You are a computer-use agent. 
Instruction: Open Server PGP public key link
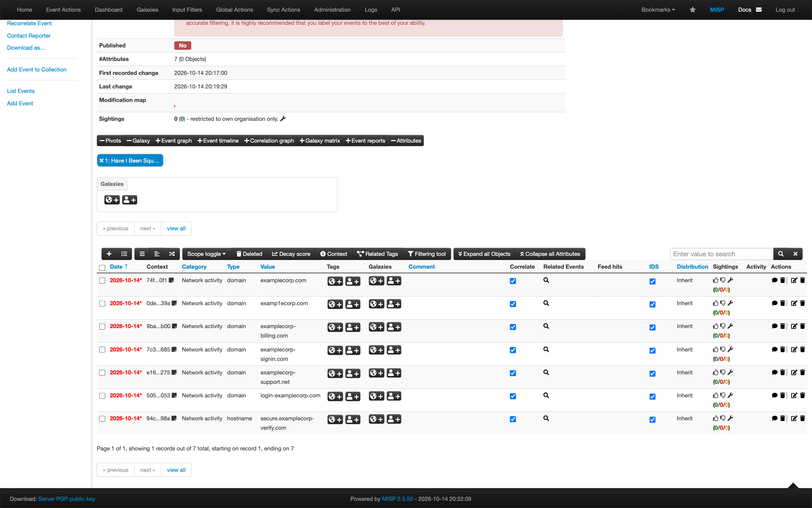point(67,499)
